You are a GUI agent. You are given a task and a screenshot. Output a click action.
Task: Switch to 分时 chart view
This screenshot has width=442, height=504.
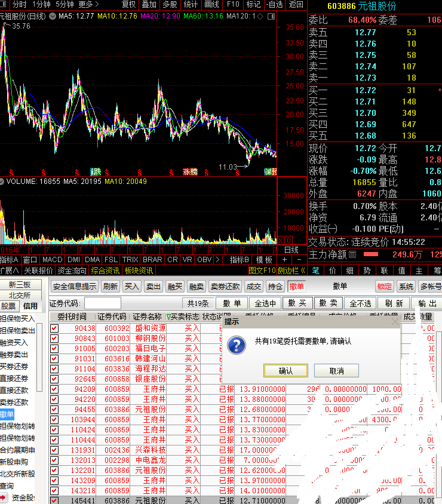pos(19,5)
